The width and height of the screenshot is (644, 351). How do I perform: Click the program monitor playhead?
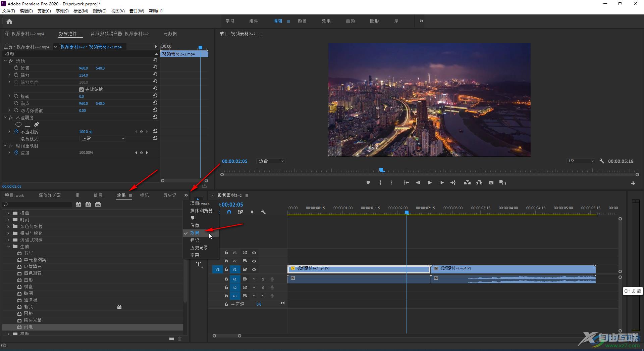(381, 170)
